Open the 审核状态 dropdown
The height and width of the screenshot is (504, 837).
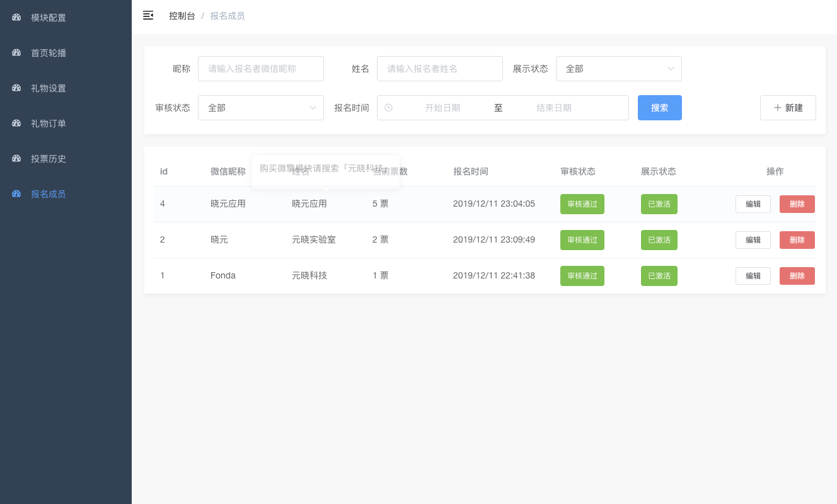(x=261, y=108)
